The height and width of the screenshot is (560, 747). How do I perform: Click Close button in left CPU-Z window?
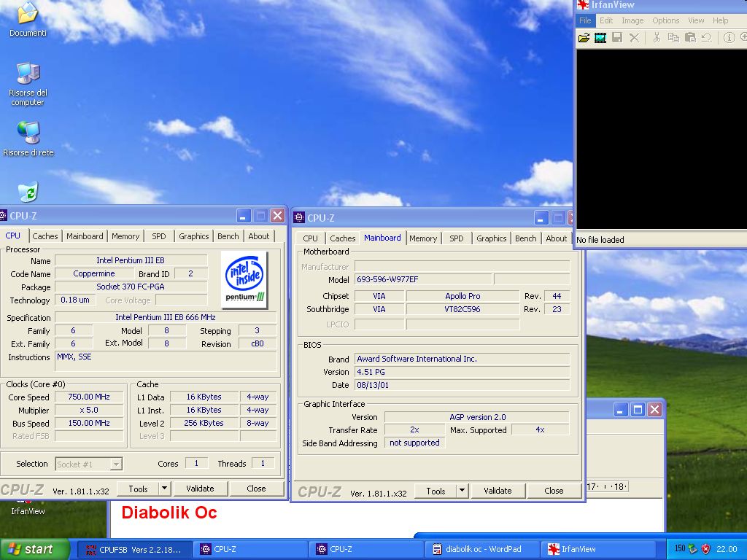(256, 489)
